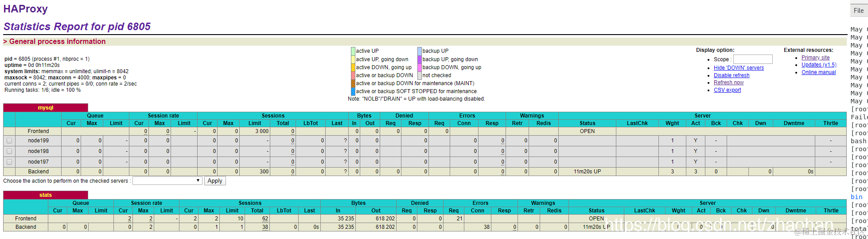Click the mysql frontend OPEN status
868x239 pixels.
coord(587,131)
